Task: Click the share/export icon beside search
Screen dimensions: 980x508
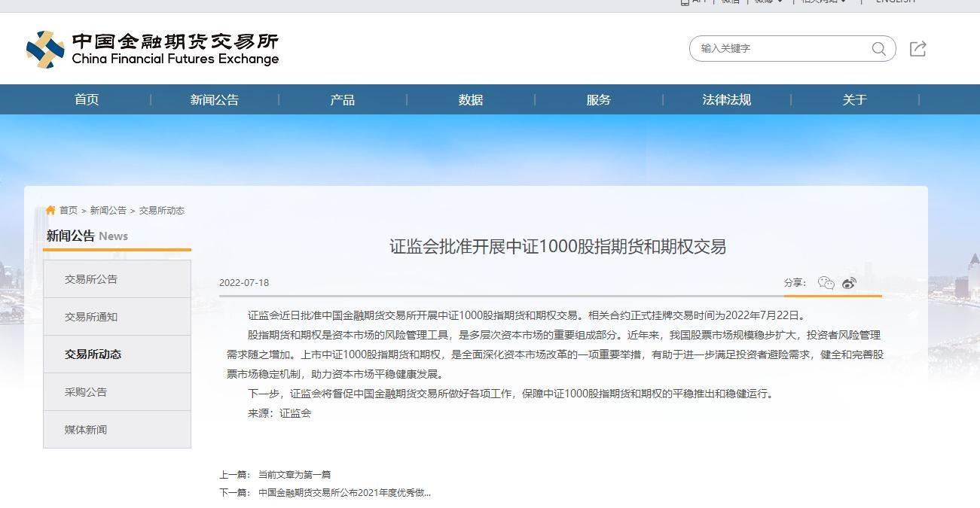Action: (x=917, y=49)
